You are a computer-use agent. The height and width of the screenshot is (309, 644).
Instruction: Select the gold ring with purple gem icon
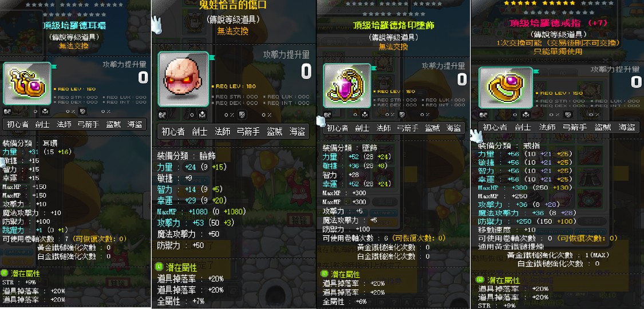pos(505,88)
